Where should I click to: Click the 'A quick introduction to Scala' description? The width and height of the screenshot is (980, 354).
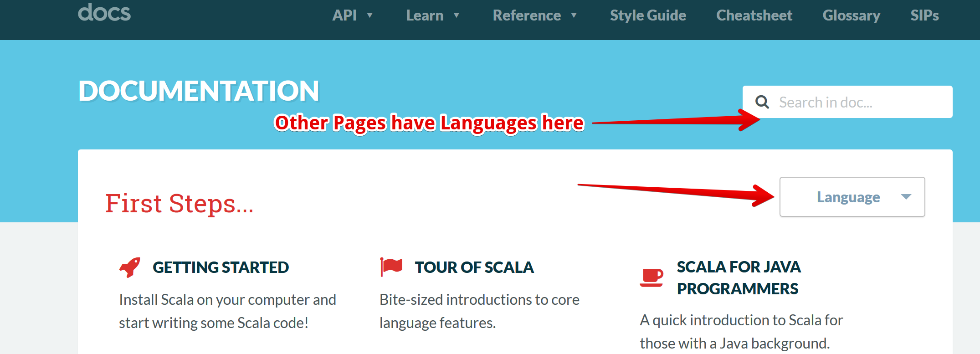coord(741,332)
